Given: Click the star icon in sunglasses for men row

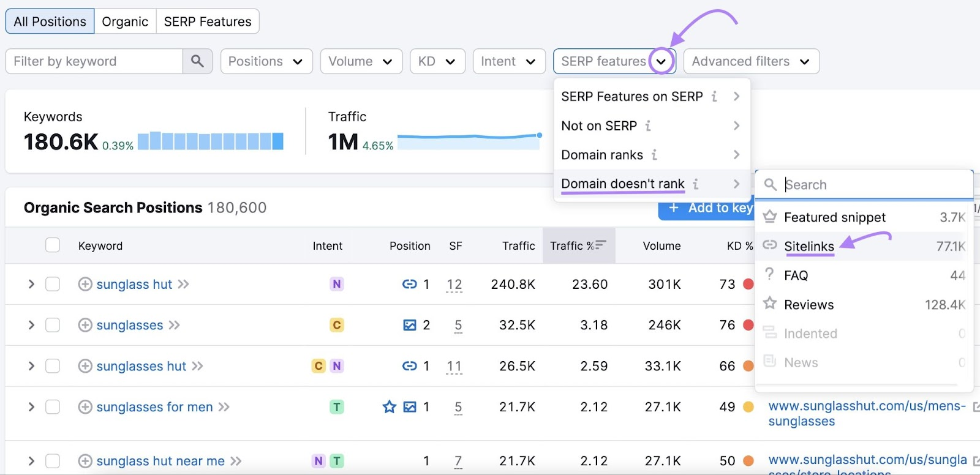Looking at the screenshot, I should pyautogui.click(x=389, y=407).
